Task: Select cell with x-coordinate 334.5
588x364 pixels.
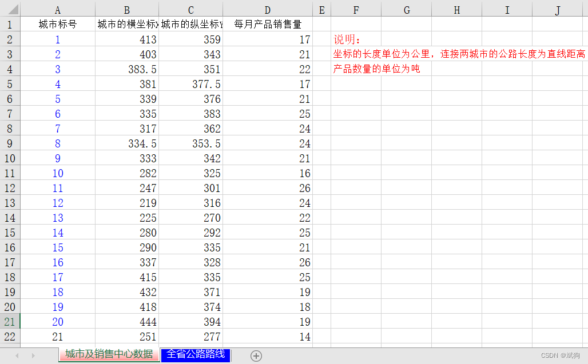Action: [x=127, y=143]
